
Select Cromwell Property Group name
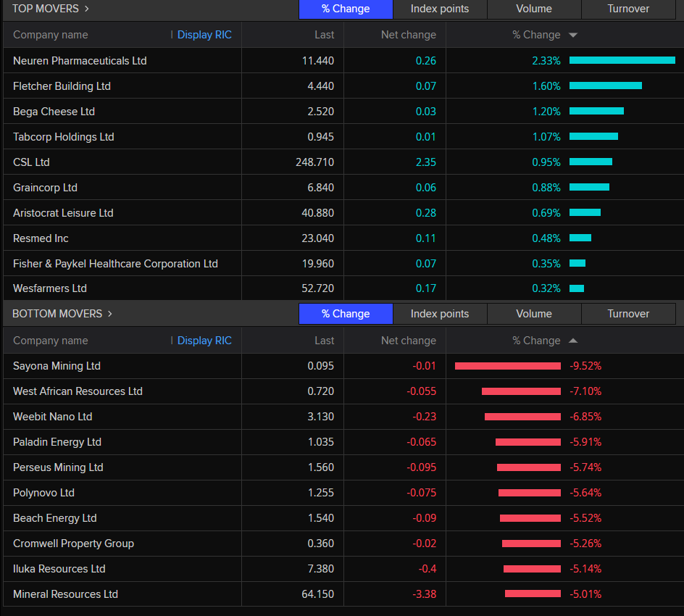[73, 544]
